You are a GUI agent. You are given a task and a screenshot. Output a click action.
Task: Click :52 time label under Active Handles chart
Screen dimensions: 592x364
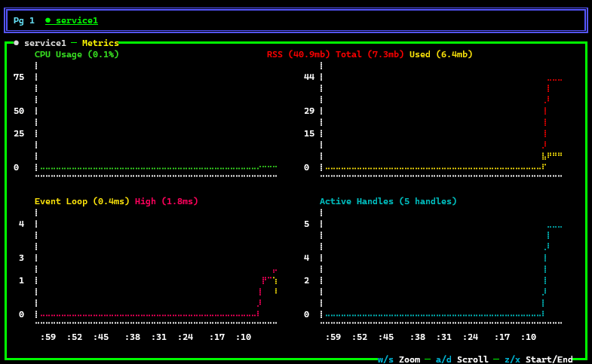(x=360, y=337)
